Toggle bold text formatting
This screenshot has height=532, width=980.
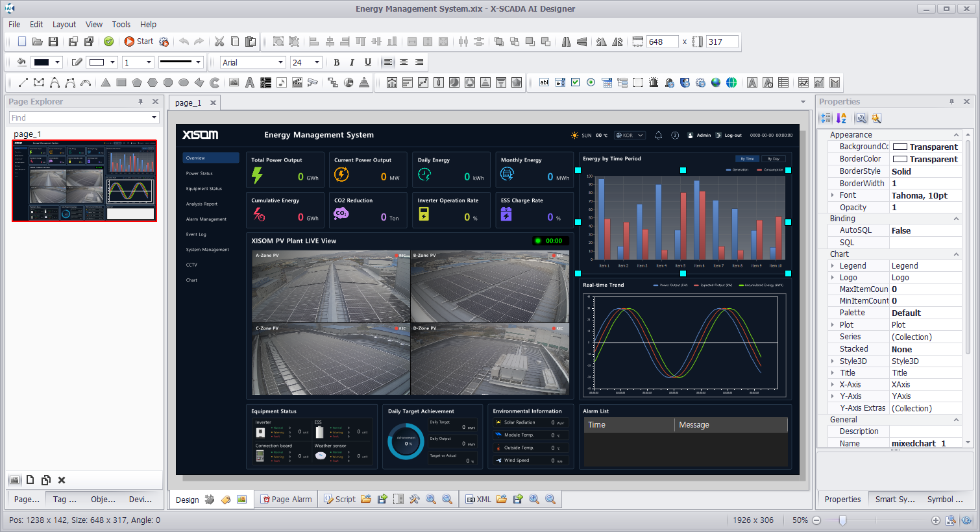[x=336, y=62]
